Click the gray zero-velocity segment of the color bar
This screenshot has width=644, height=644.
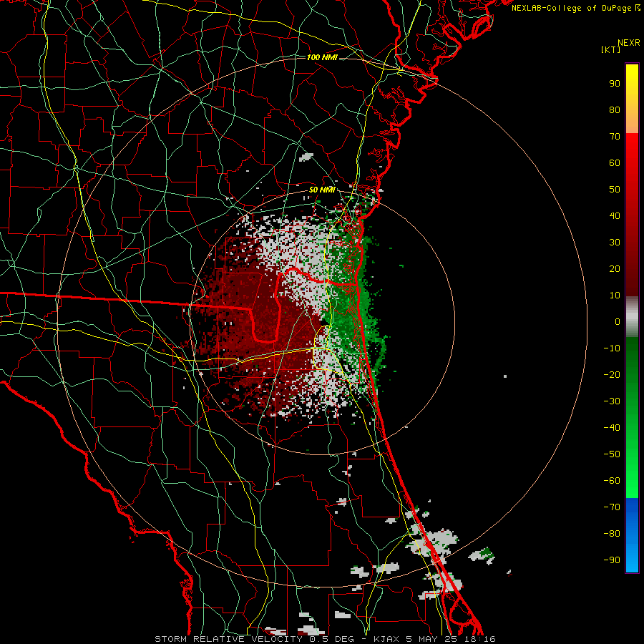pos(632,317)
